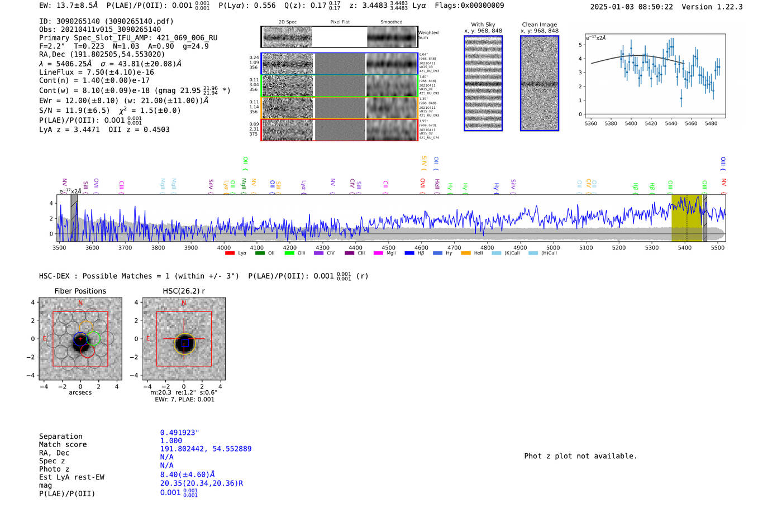Click the green fiber circle in Fiber Positions
This screenshot has height=532, width=782.
93,338
